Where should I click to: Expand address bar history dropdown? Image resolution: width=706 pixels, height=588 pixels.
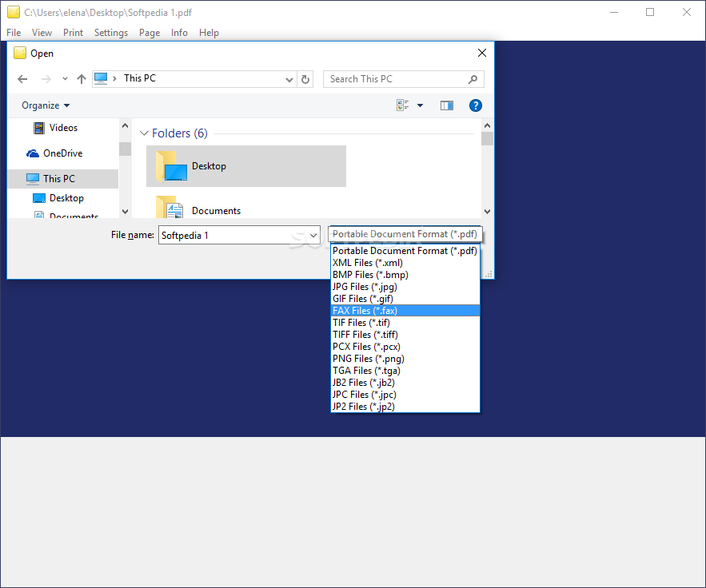click(289, 80)
